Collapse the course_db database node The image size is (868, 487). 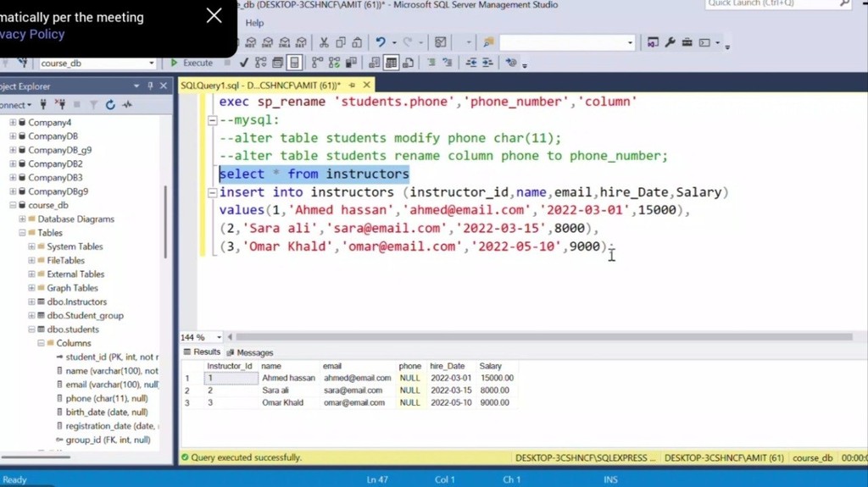(13, 205)
